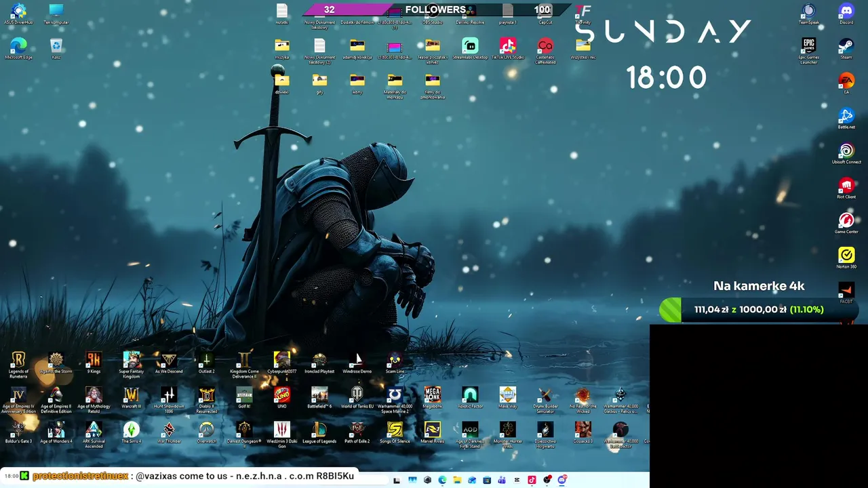
Task: Open the TeamSpeak desktop icon
Action: click(808, 14)
